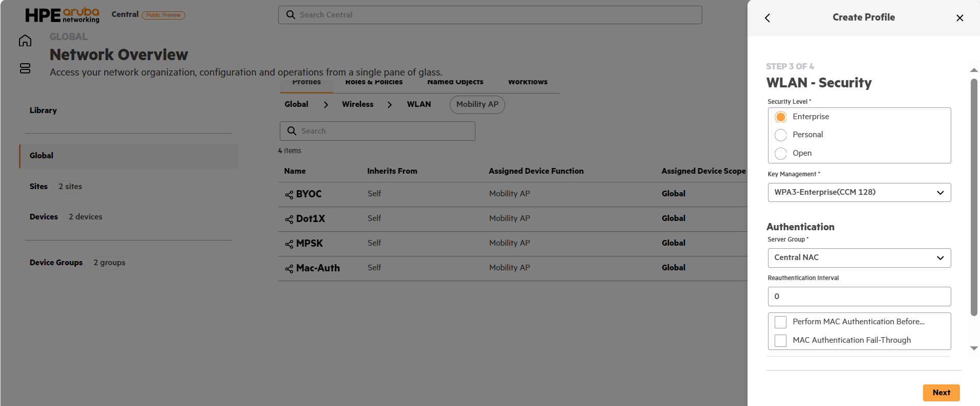
Task: Click the Reauthentication Interval field
Action: pos(859,297)
